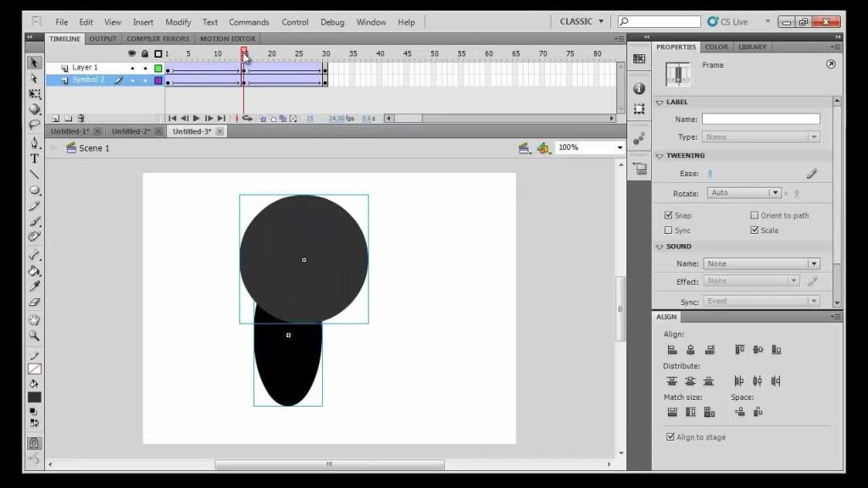Viewport: 868px width, 488px height.
Task: Switch to the MOTION EDITOR tab
Action: (227, 39)
